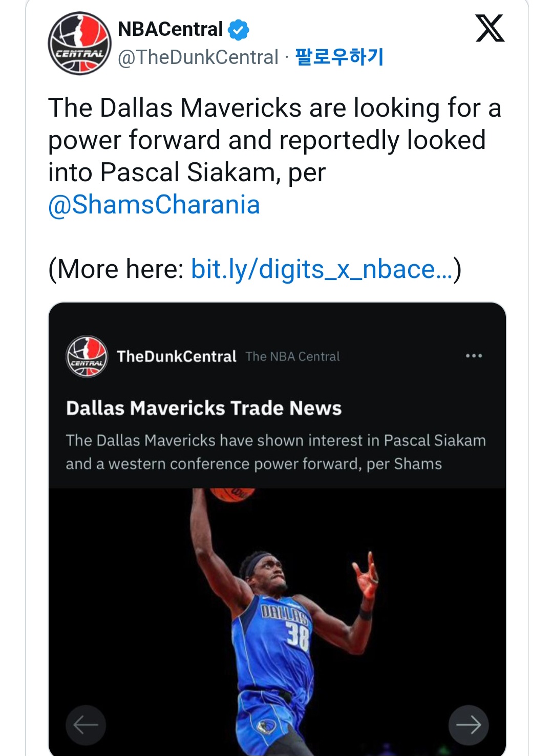The height and width of the screenshot is (756, 553).
Task: Click the NBACentral display name
Action: pos(170,29)
